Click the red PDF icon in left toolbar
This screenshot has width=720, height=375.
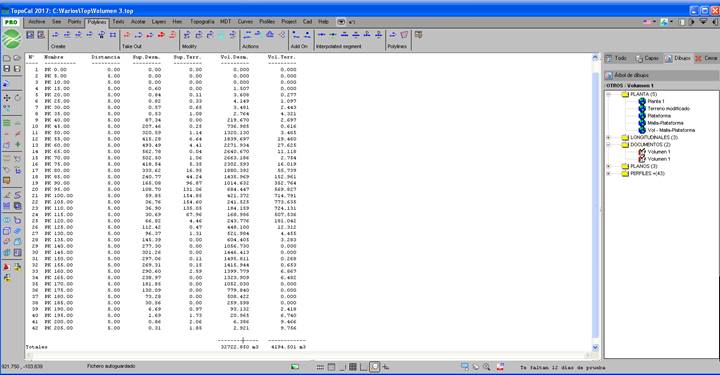pyautogui.click(x=6, y=267)
